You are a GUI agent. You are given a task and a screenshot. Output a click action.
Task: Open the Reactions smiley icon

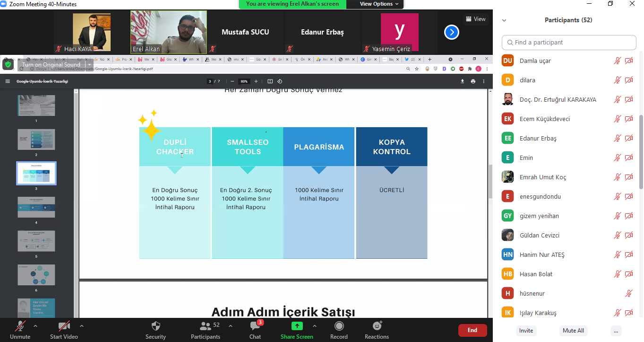pyautogui.click(x=377, y=326)
